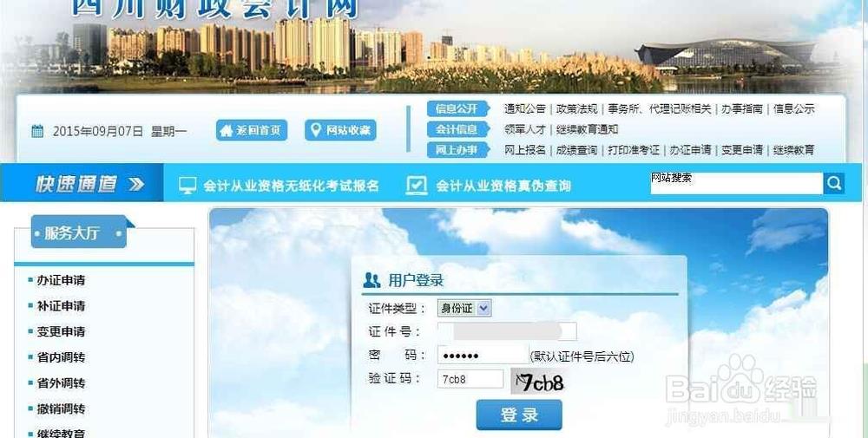The height and width of the screenshot is (438, 868).
Task: Click the double-chevron icon in 快速通道
Action: [136, 184]
